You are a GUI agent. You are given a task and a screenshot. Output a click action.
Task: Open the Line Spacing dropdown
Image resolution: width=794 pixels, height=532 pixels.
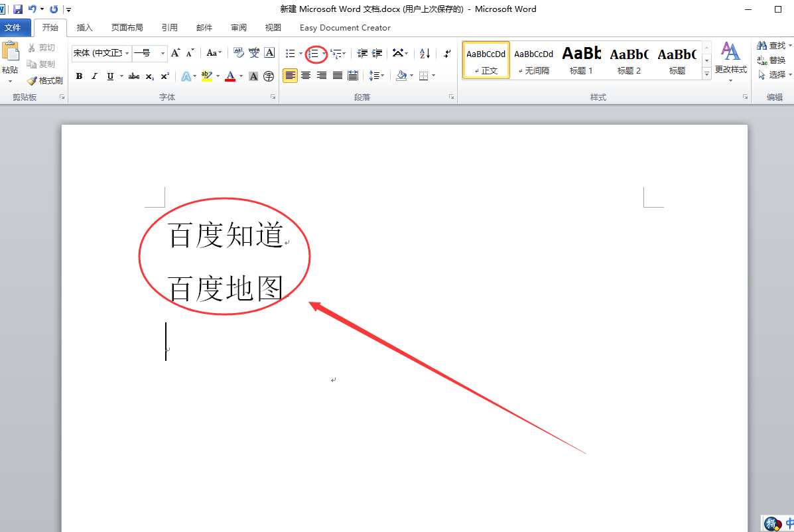pyautogui.click(x=376, y=76)
